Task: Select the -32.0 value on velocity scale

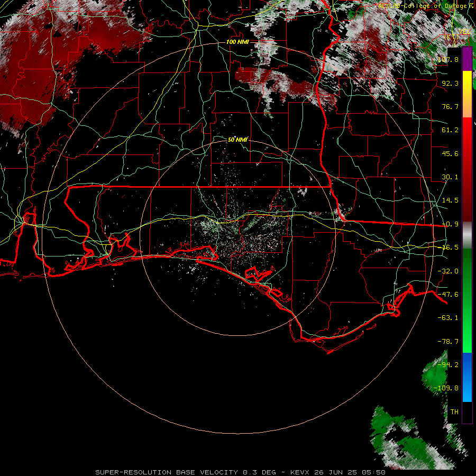Action: click(x=448, y=271)
